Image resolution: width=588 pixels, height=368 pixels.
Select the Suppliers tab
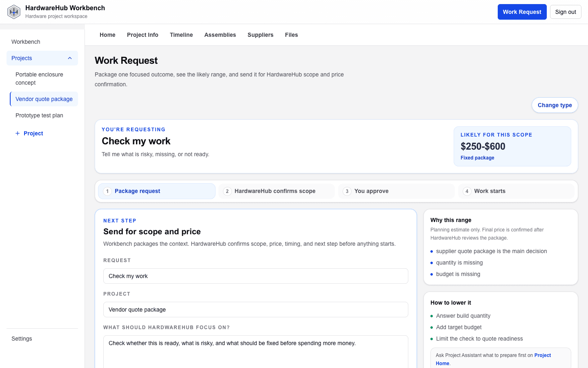point(261,35)
